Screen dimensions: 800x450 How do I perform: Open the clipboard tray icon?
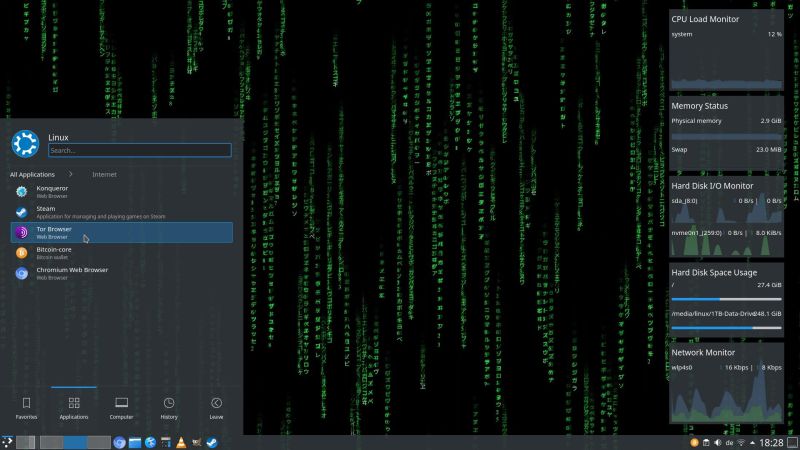(706, 443)
